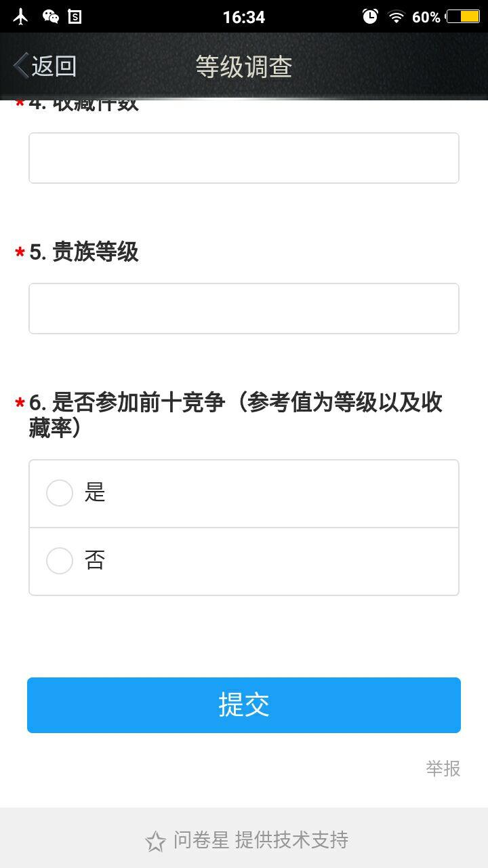Choose the 否 option row
The image size is (488, 868).
point(244,561)
